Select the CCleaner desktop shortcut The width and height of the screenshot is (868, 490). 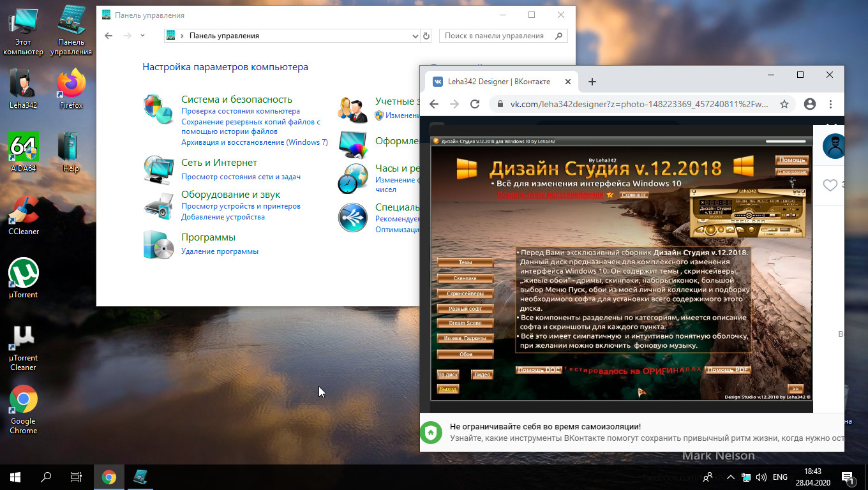23,215
